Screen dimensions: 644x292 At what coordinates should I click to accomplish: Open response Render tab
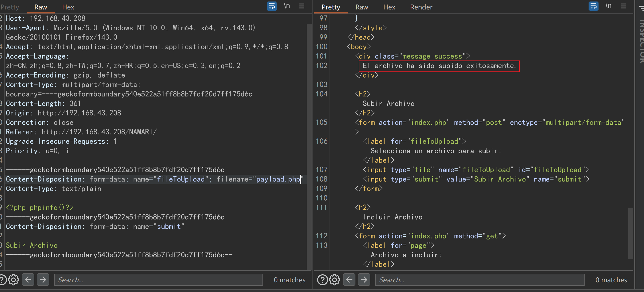421,7
